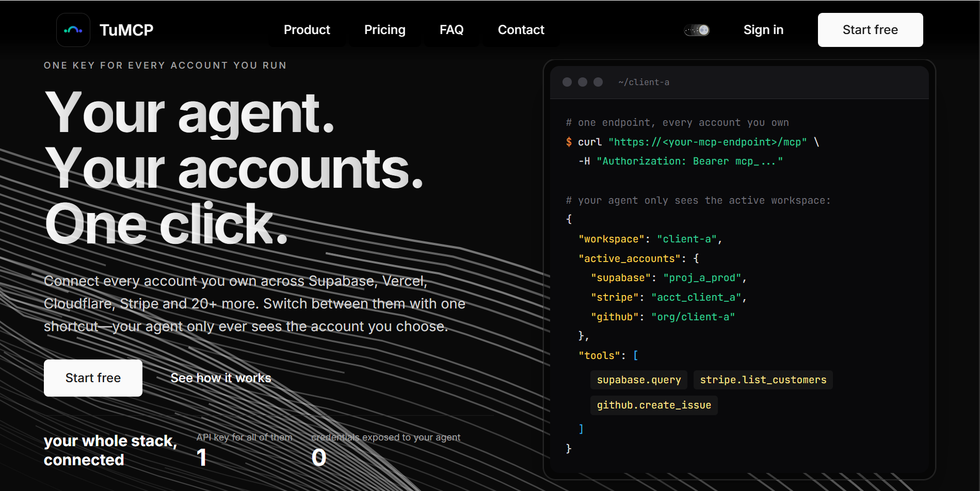Click the "API key for all of them" label
This screenshot has width=980, height=491.
coord(244,437)
